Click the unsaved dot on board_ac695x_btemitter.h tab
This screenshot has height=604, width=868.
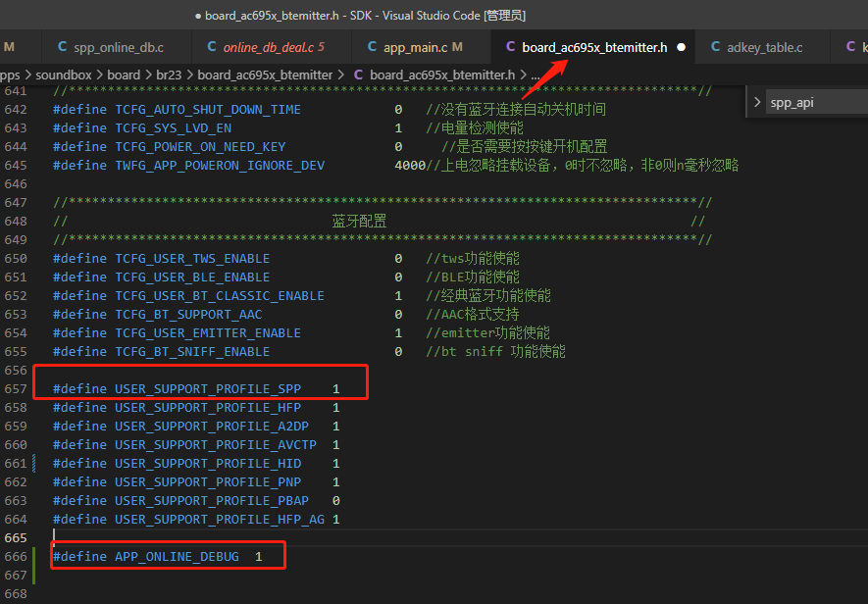[x=682, y=48]
